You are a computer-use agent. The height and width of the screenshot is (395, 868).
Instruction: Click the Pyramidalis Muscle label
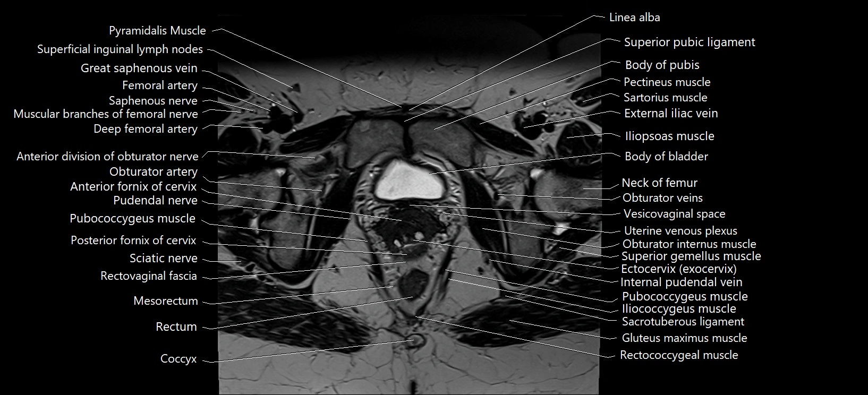(157, 31)
